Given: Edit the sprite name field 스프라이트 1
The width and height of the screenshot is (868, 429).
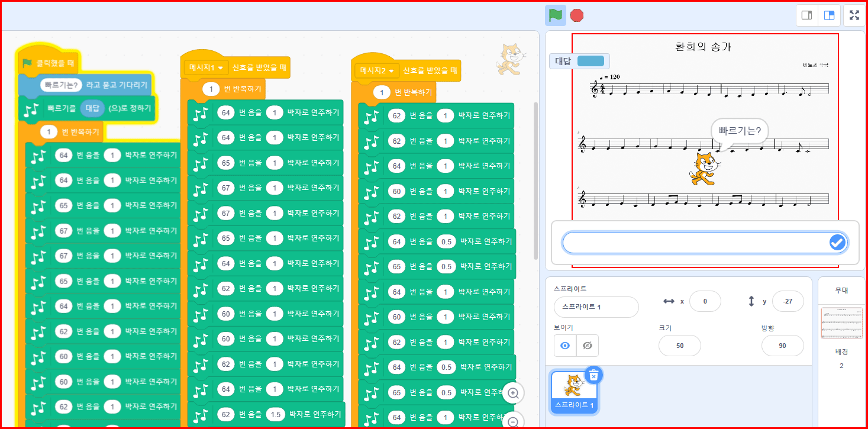Looking at the screenshot, I should click(x=596, y=307).
